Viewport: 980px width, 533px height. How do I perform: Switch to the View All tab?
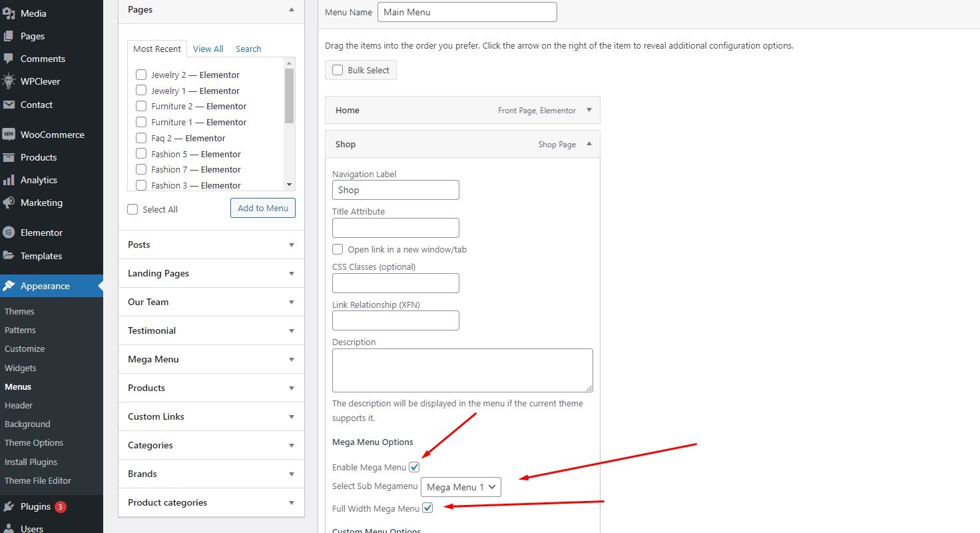point(208,49)
